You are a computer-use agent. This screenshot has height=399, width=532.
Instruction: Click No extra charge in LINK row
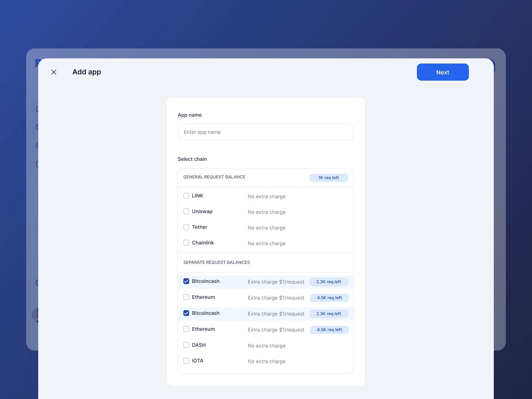coord(267,196)
